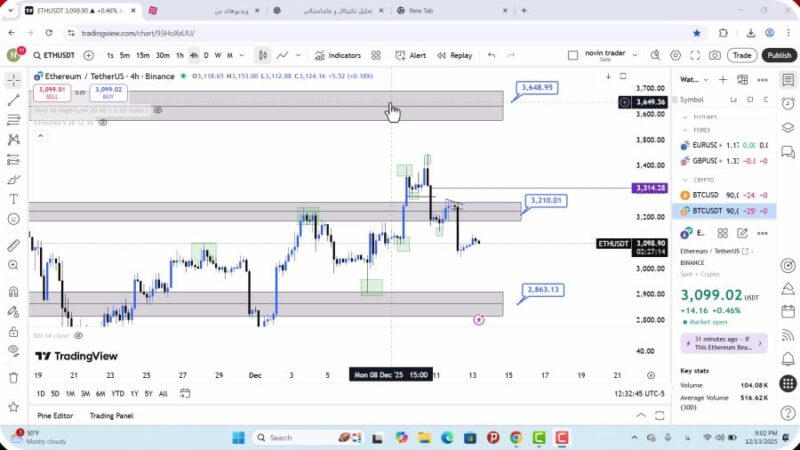Image resolution: width=800 pixels, height=450 pixels.
Task: Click the Replay button
Action: [455, 55]
